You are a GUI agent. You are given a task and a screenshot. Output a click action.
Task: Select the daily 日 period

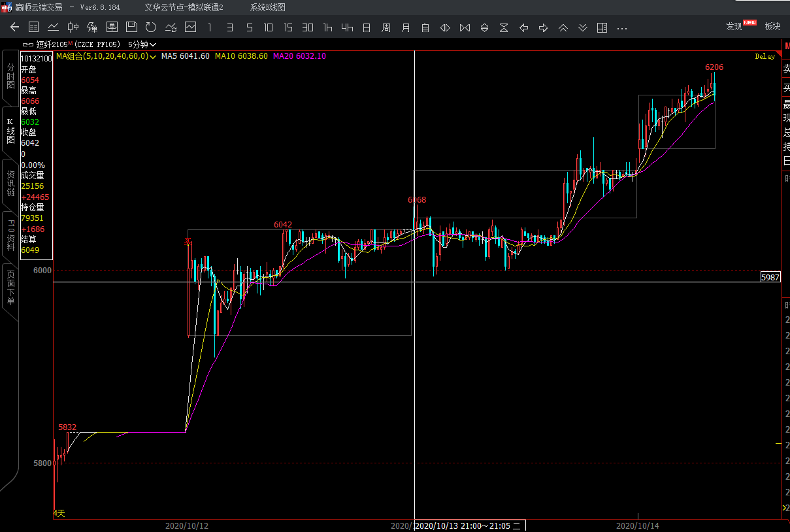click(367, 27)
